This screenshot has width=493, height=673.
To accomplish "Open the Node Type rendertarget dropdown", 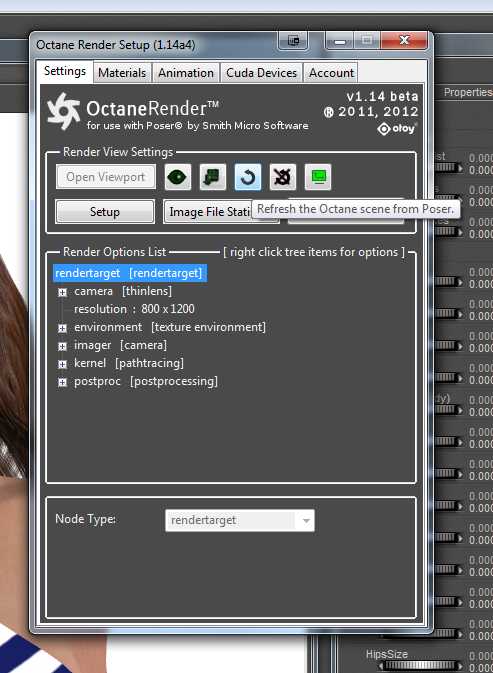I will [239, 520].
